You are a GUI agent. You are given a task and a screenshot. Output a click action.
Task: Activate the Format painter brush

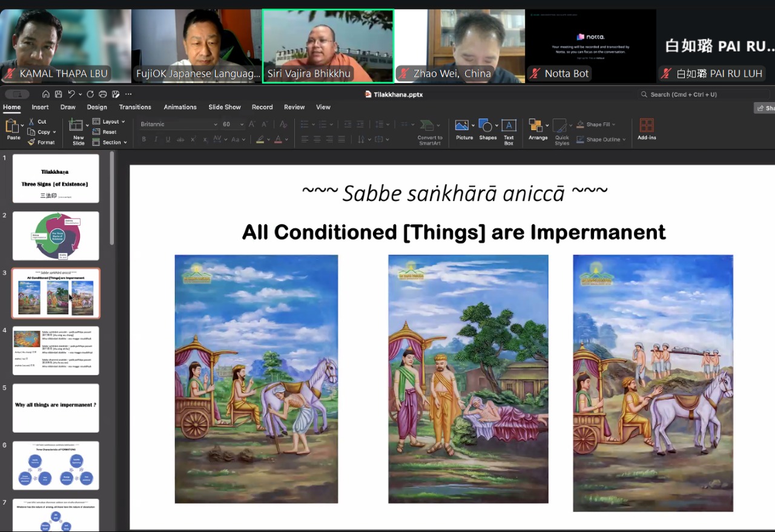(41, 142)
